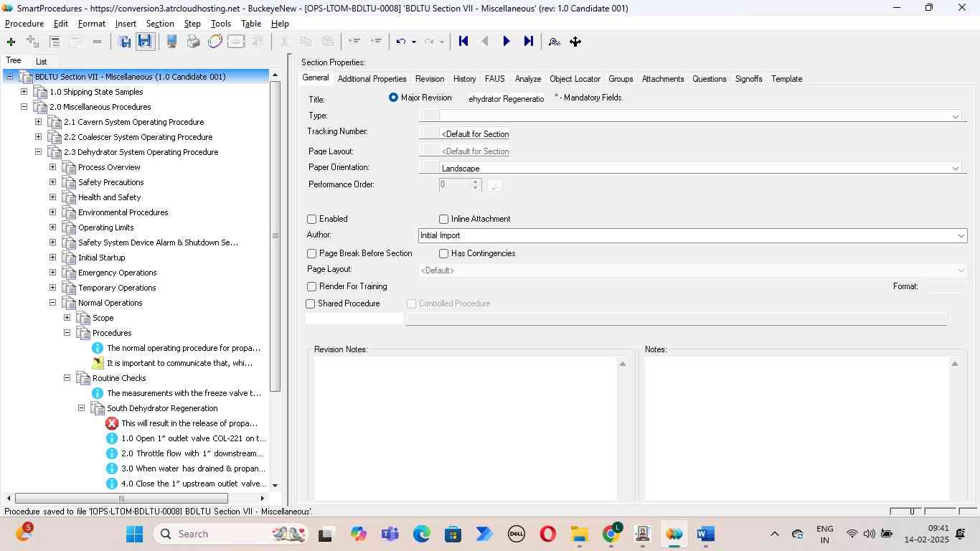Click the decrease indent toolbar icon
980x551 pixels.
pyautogui.click(x=354, y=42)
